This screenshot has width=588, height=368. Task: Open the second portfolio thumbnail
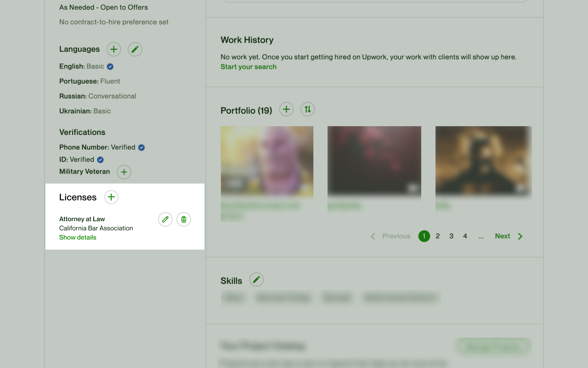(374, 162)
